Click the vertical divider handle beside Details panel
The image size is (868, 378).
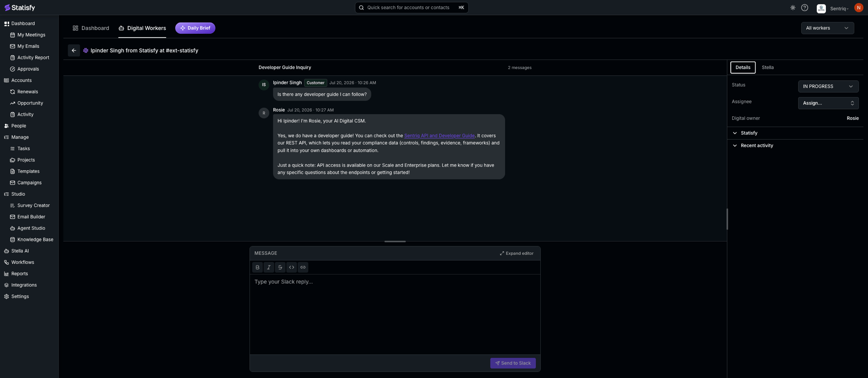tap(727, 219)
